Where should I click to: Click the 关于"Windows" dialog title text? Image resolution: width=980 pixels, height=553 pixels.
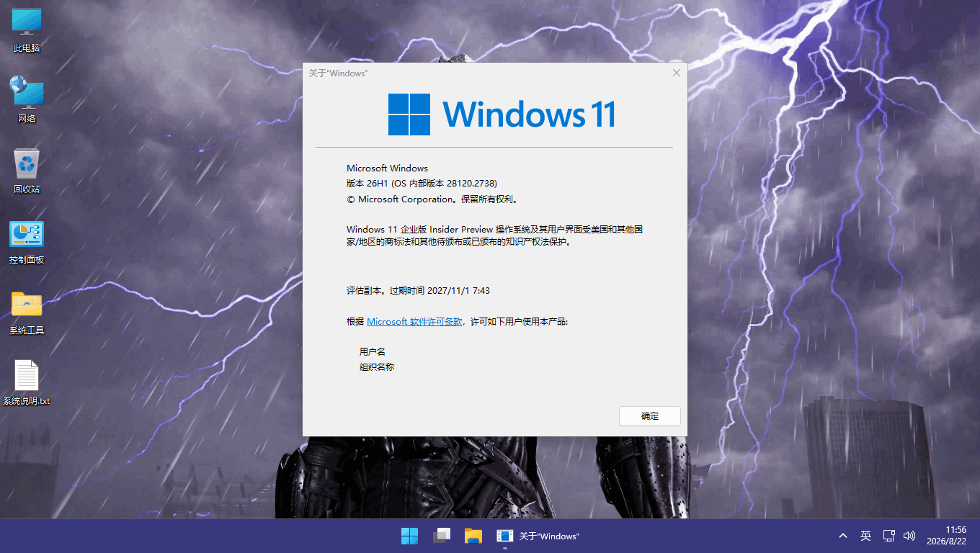click(338, 73)
